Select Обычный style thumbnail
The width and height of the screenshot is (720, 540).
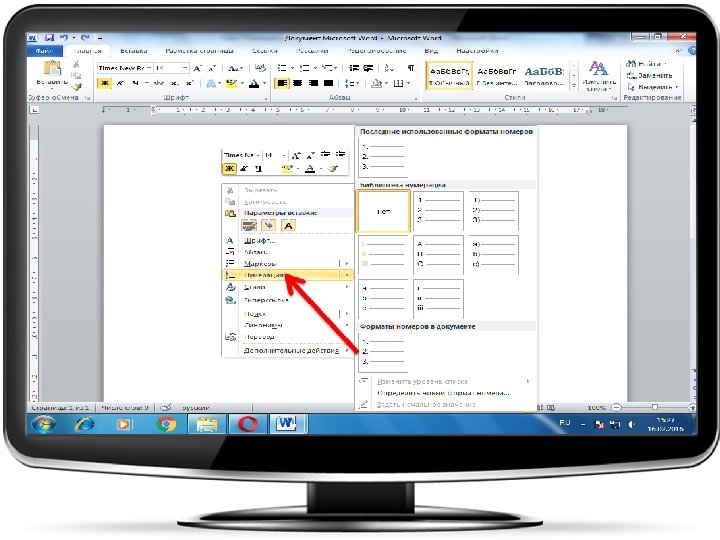pyautogui.click(x=450, y=76)
